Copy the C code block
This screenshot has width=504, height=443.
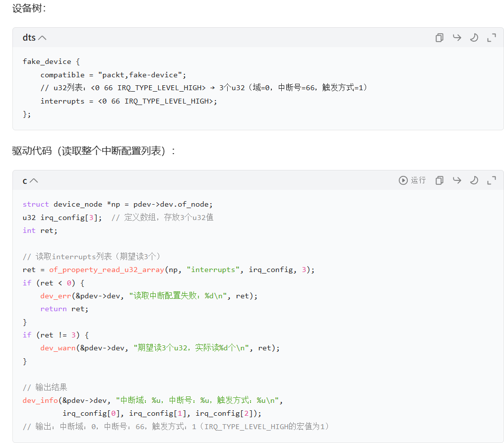tap(440, 180)
